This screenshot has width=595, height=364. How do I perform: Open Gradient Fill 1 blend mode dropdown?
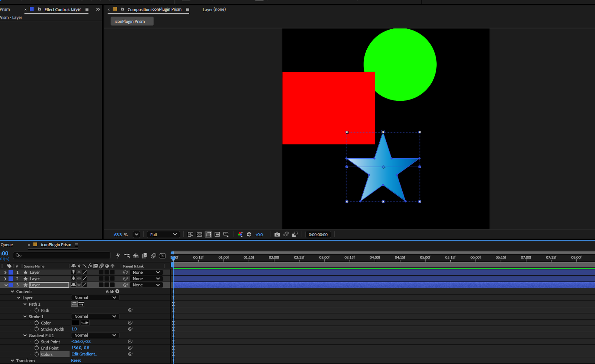tap(95, 335)
